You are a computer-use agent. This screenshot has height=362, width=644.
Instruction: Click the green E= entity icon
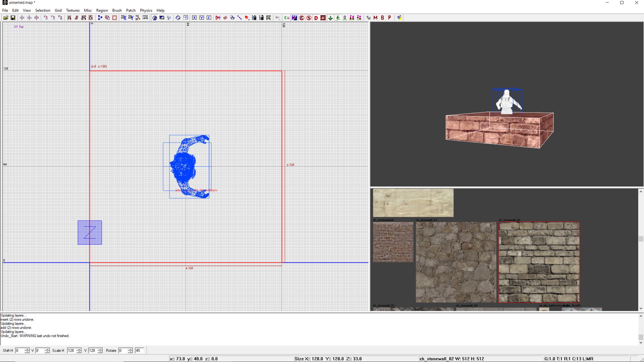(287, 18)
